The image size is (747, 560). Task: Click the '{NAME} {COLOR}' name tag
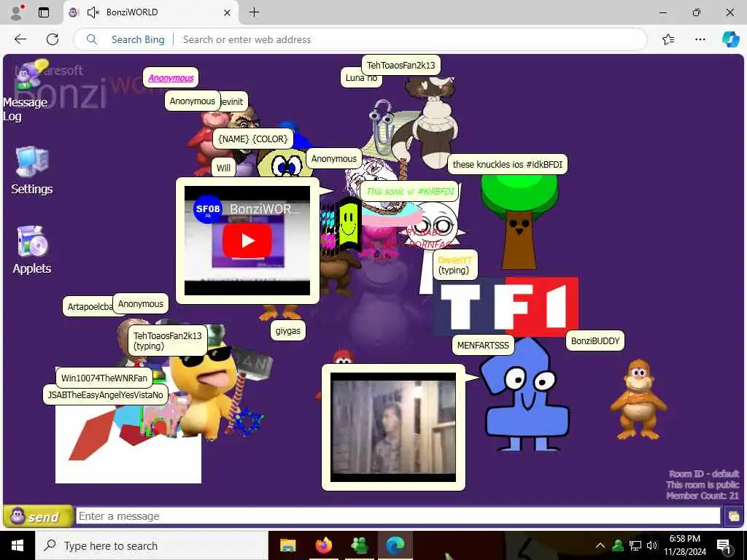pos(253,139)
